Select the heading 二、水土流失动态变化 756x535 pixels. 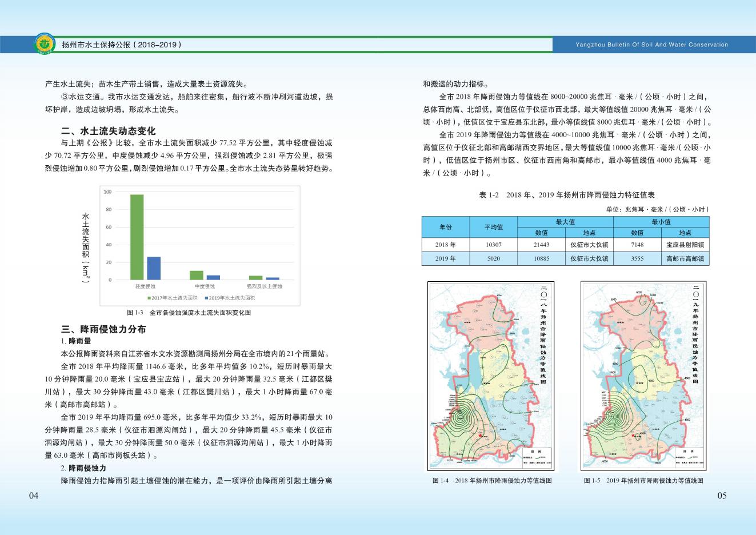[x=108, y=131]
